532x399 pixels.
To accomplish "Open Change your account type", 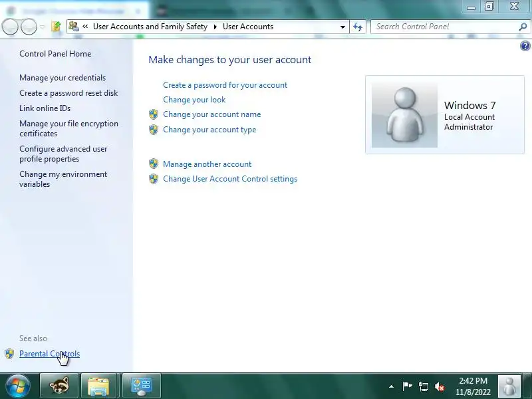I will click(x=209, y=130).
